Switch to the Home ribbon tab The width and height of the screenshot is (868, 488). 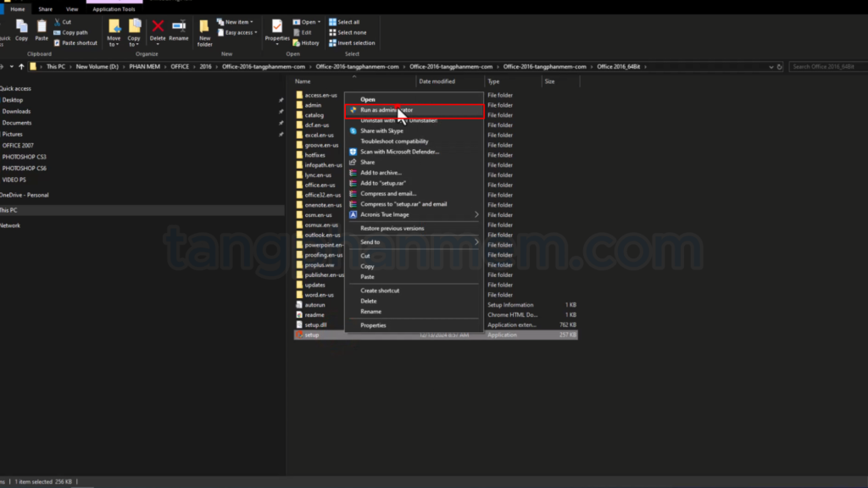click(18, 9)
